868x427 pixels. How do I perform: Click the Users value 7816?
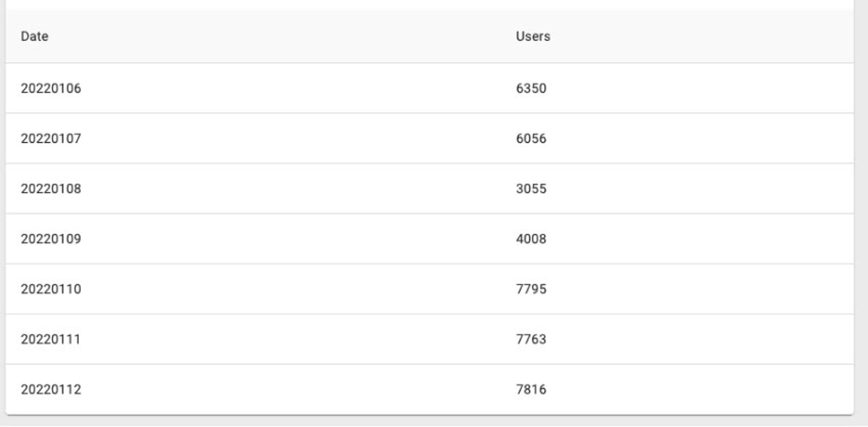pyautogui.click(x=532, y=389)
